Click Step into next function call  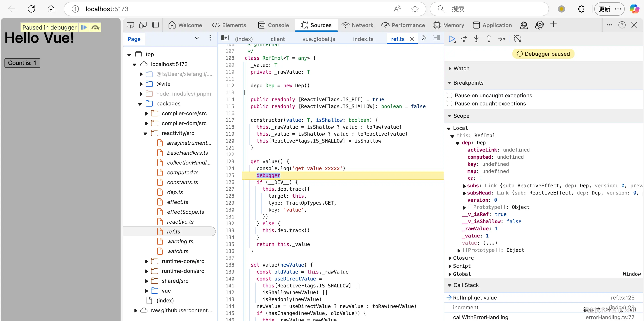point(476,39)
